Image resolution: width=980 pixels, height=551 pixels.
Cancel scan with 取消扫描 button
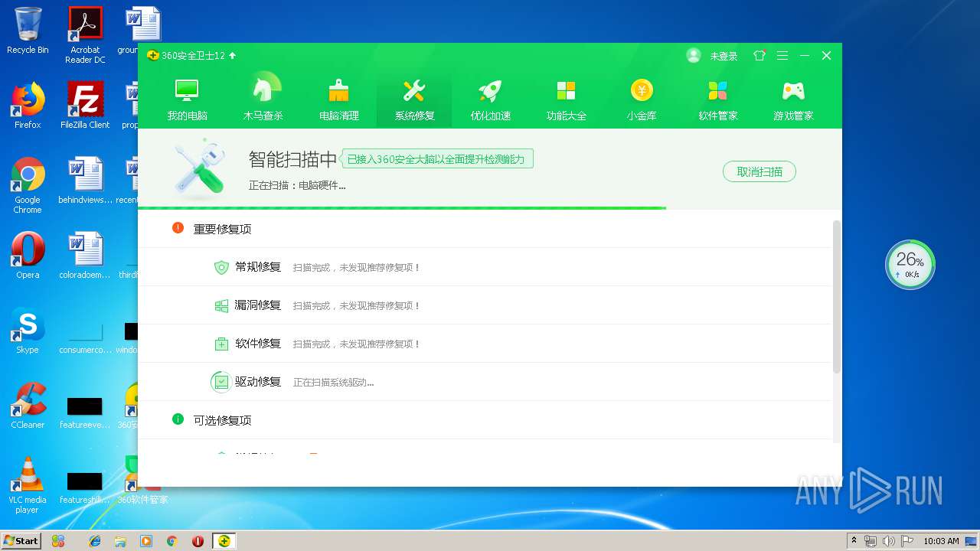(759, 171)
